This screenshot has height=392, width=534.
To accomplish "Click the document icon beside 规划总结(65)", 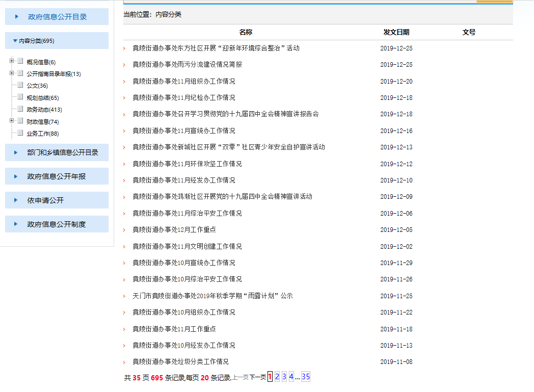I will [20, 97].
